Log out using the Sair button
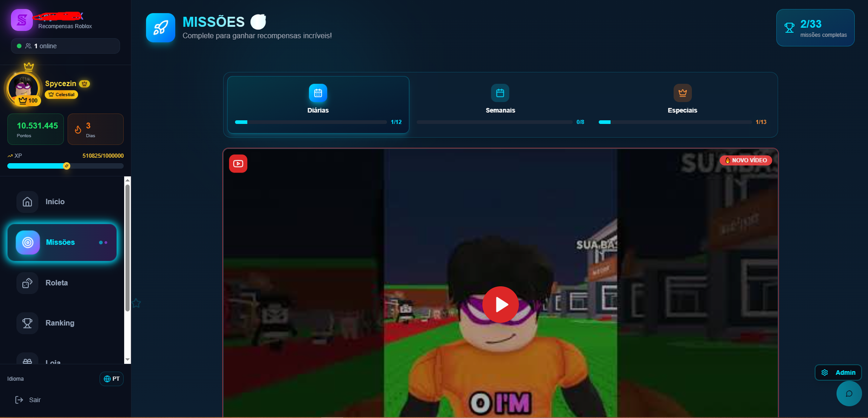 [28, 400]
